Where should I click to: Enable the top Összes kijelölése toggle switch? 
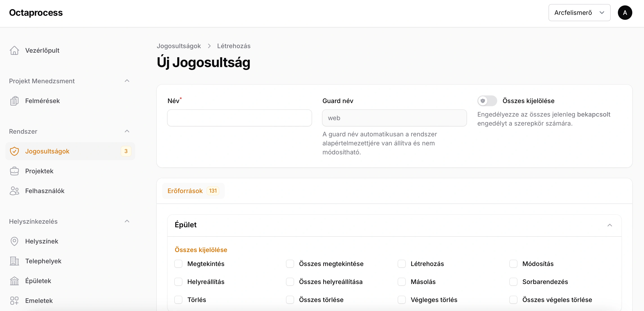tap(487, 101)
